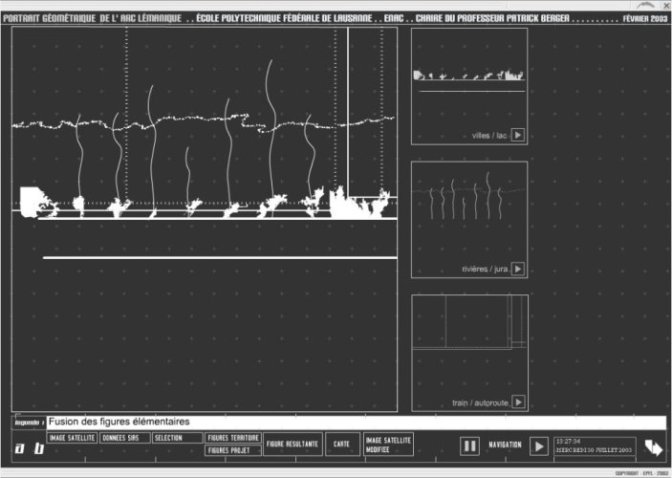The image size is (672, 478).
Task: Select the rivières / jura thumbnail
Action: [469, 220]
